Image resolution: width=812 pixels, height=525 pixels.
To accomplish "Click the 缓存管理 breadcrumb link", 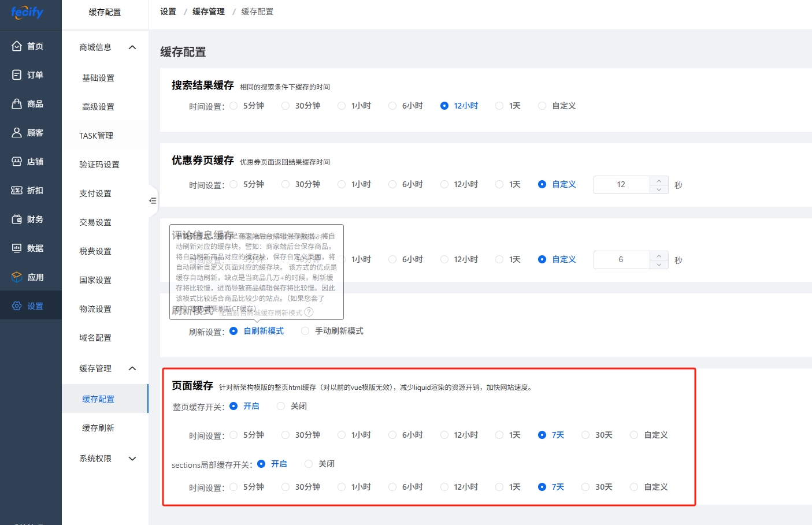I will (x=209, y=12).
